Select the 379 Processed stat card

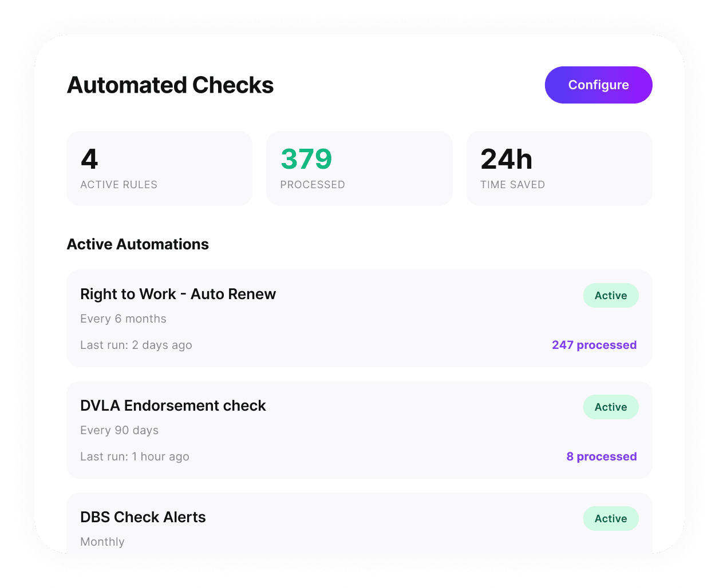click(359, 168)
